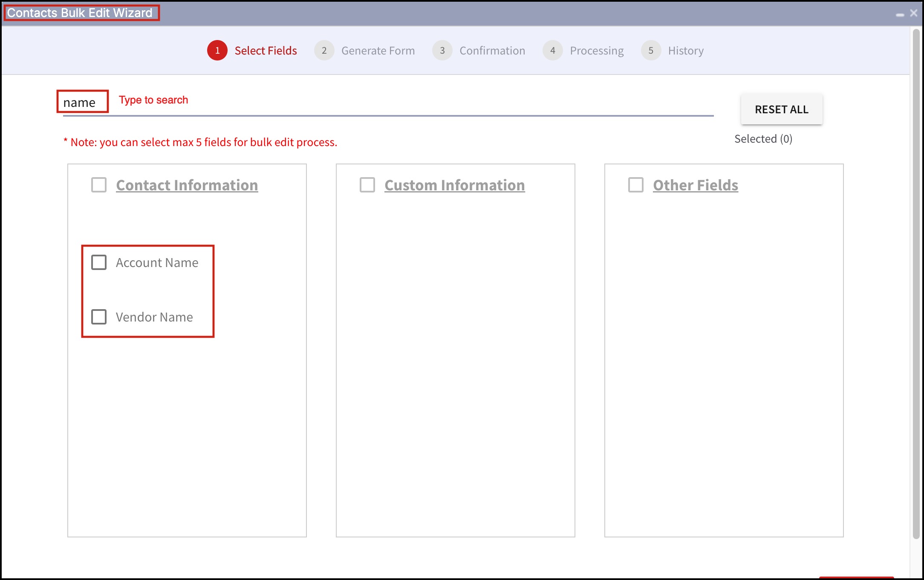The width and height of the screenshot is (924, 580).
Task: Toggle the Custom Information group checkbox
Action: [367, 185]
